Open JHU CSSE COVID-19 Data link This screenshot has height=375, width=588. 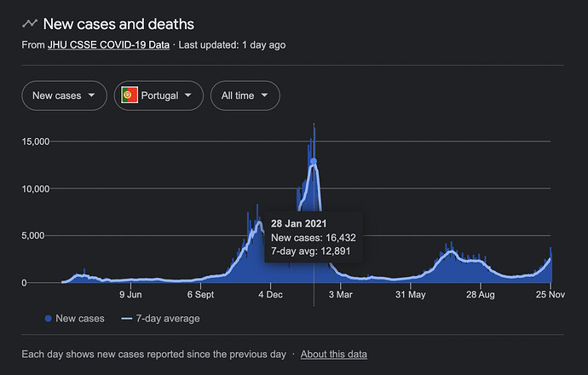pos(108,45)
